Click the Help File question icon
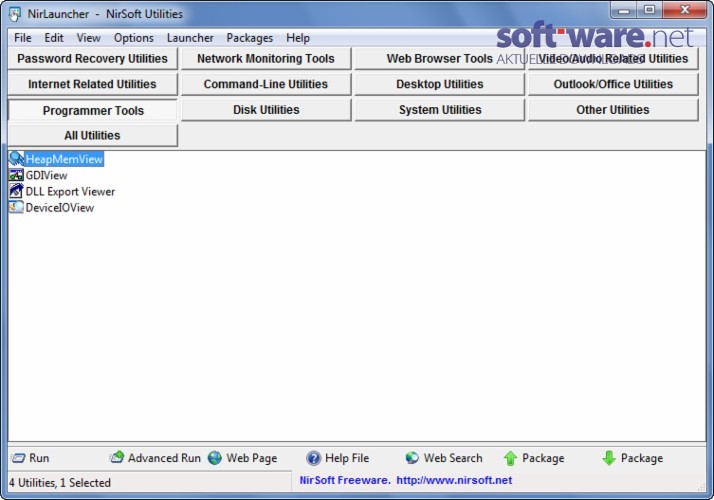The height and width of the screenshot is (500, 714). (x=314, y=458)
